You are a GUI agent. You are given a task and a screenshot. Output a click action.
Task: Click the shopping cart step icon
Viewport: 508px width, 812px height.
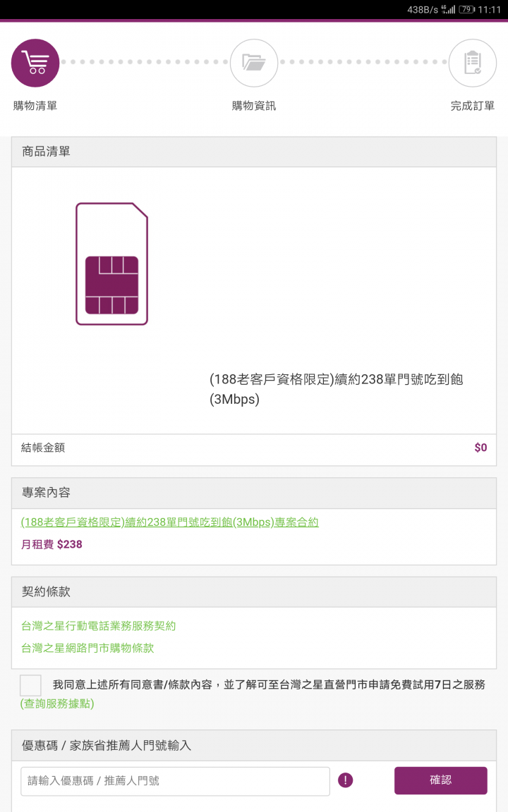click(35, 63)
